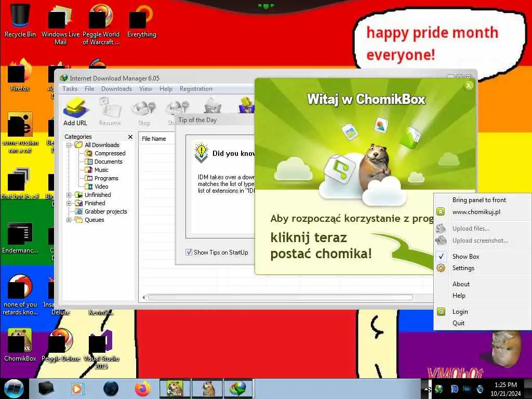The height and width of the screenshot is (399, 532).
Task: Collapse the All Downloads tree node
Action: coord(69,145)
